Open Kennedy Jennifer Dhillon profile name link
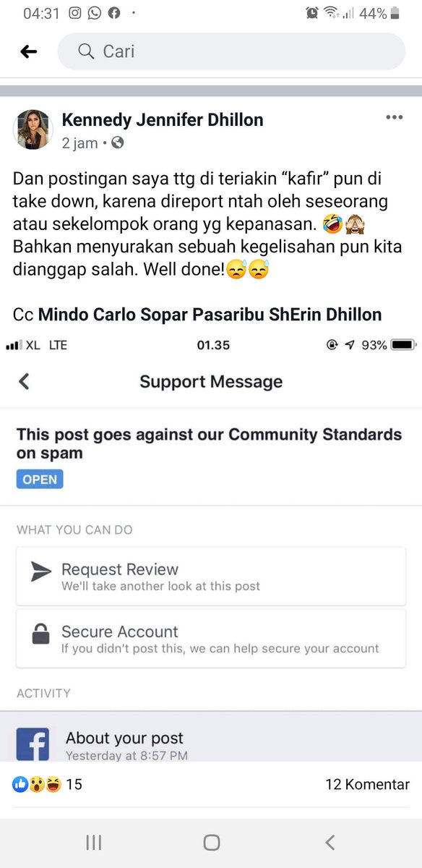The height and width of the screenshot is (868, 422). tap(163, 119)
